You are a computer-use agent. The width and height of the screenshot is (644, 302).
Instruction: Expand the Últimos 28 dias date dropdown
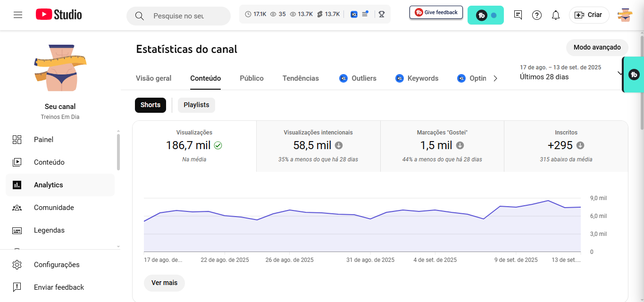619,73
